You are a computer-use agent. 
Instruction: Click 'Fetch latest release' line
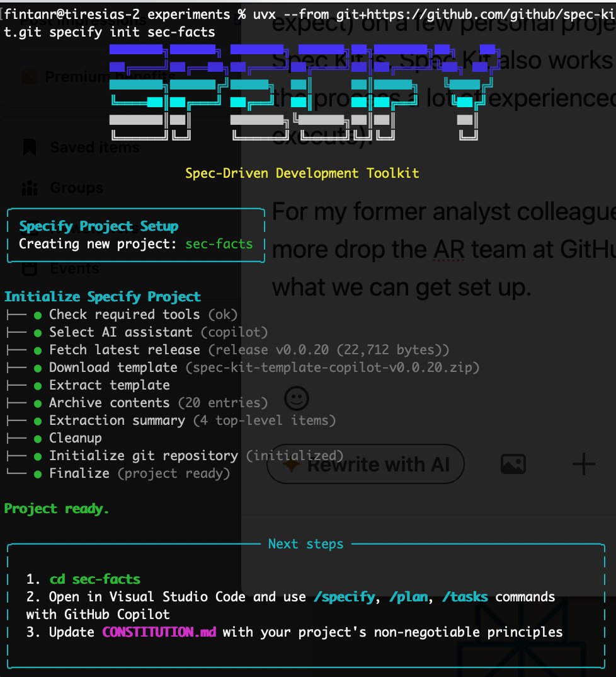coord(249,350)
